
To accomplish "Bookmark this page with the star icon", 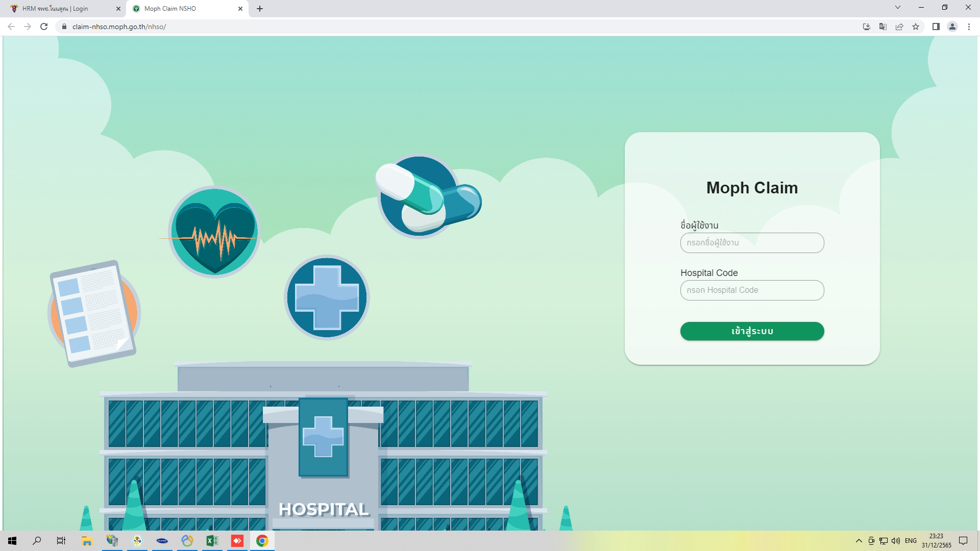I will tap(915, 27).
